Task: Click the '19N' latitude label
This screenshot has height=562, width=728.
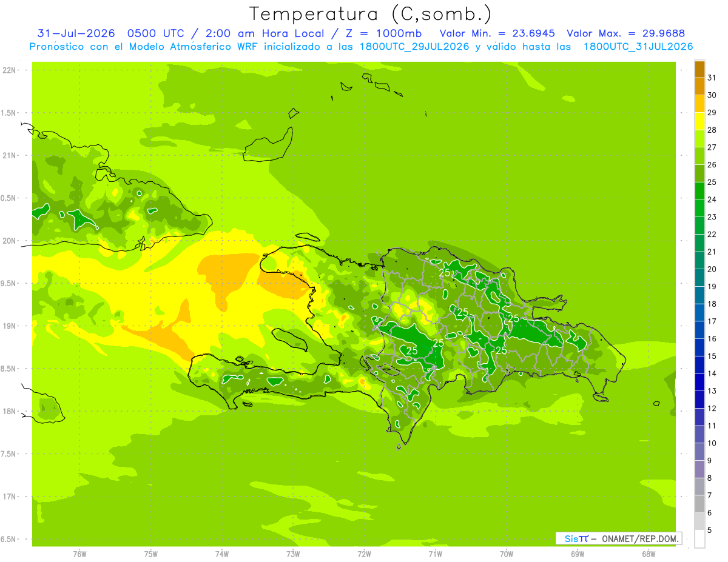Action: 10,326
